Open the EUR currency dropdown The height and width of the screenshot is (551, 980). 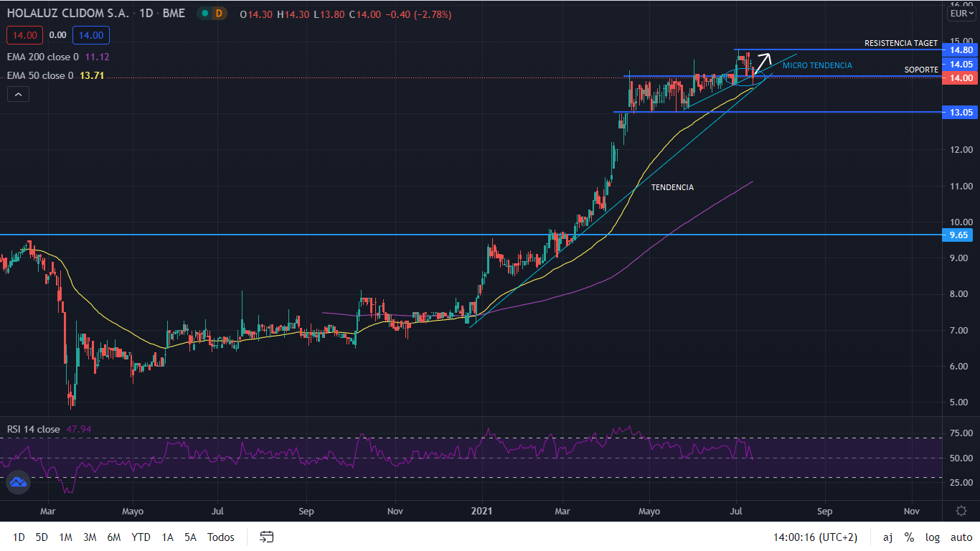click(961, 14)
